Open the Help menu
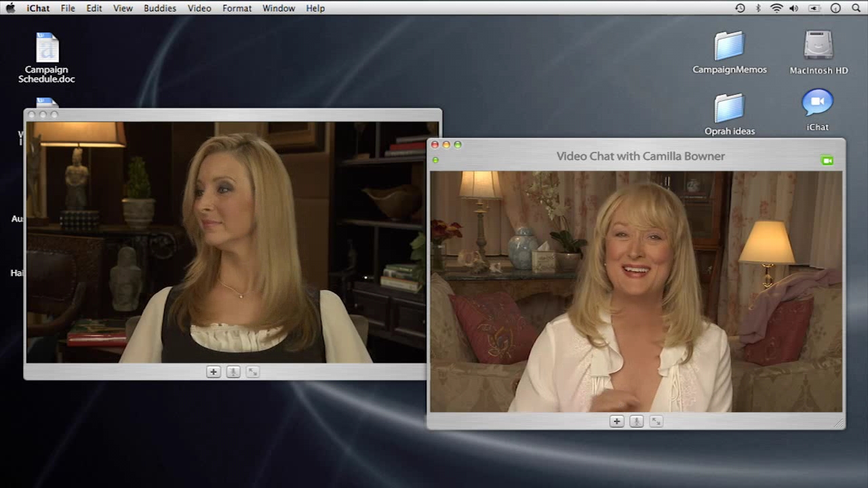 pyautogui.click(x=315, y=8)
